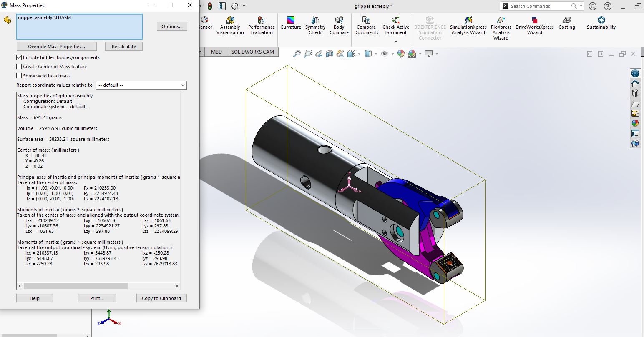Open View Palette task pane tab
Screen dimensions: 644x337
pyautogui.click(x=635, y=113)
